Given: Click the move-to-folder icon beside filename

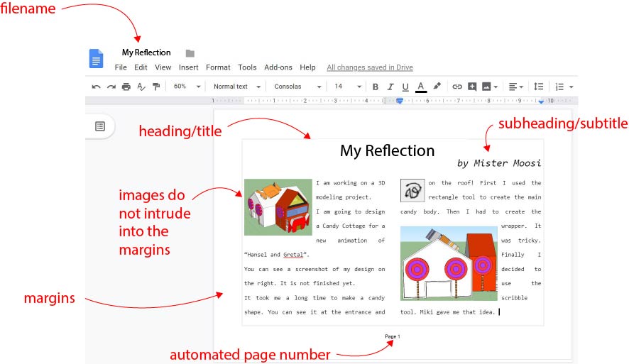Looking at the screenshot, I should (190, 53).
